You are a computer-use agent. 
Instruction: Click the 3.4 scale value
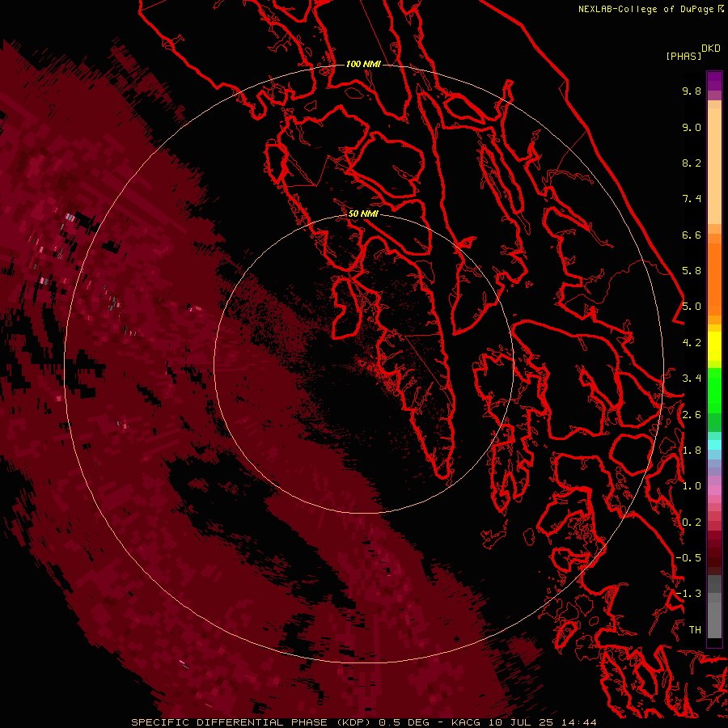(692, 379)
